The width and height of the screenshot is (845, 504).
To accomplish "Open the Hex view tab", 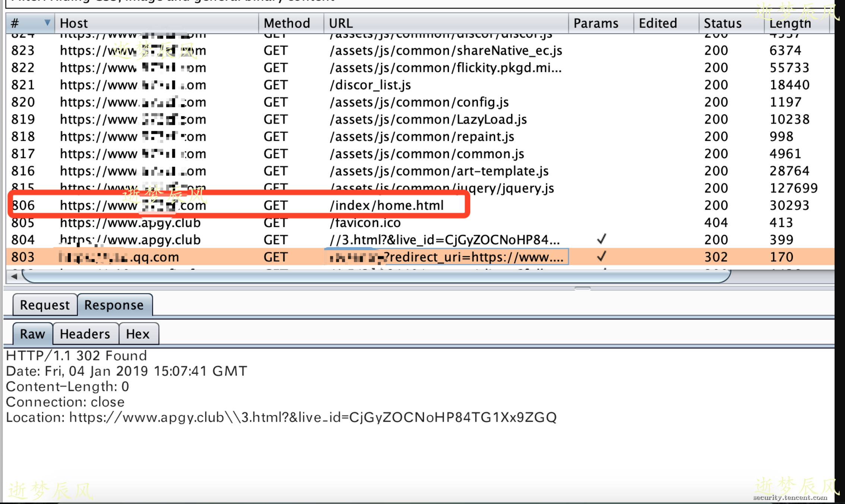I will 137,334.
